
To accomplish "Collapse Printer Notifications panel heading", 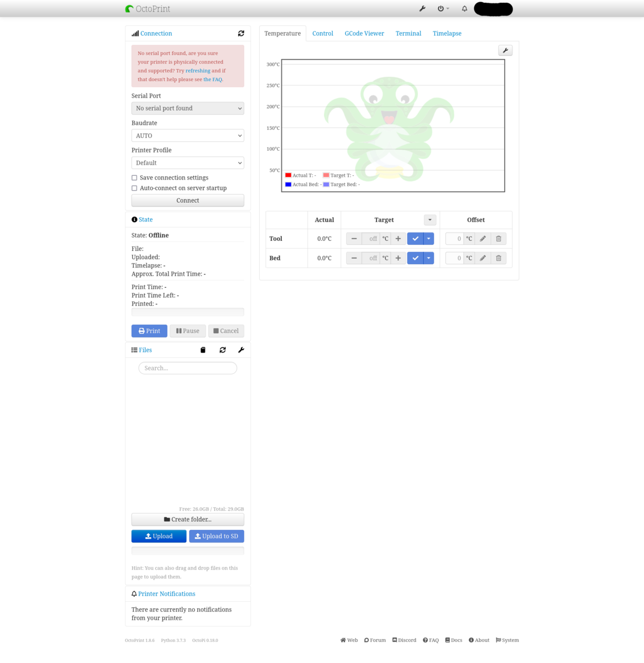I will (x=166, y=594).
